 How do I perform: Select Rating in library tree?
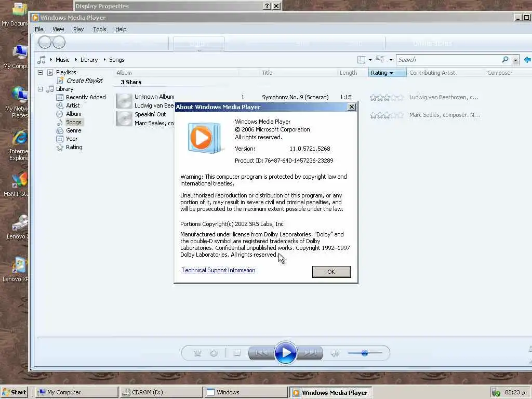tap(74, 147)
